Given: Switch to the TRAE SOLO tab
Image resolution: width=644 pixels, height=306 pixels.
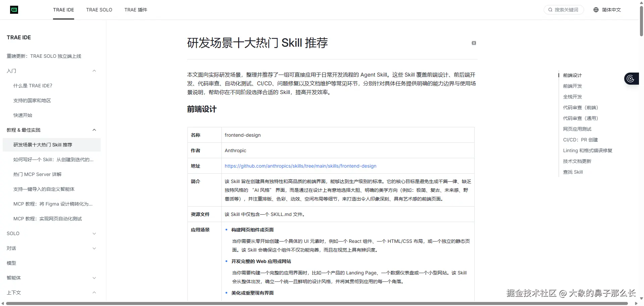Looking at the screenshot, I should point(99,10).
